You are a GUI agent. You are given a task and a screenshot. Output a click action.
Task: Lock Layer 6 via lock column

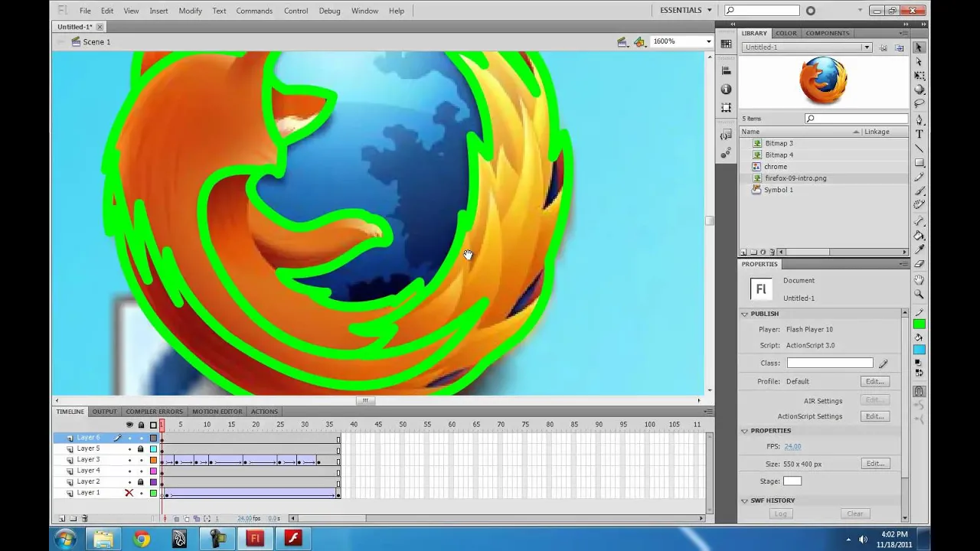[x=141, y=438]
